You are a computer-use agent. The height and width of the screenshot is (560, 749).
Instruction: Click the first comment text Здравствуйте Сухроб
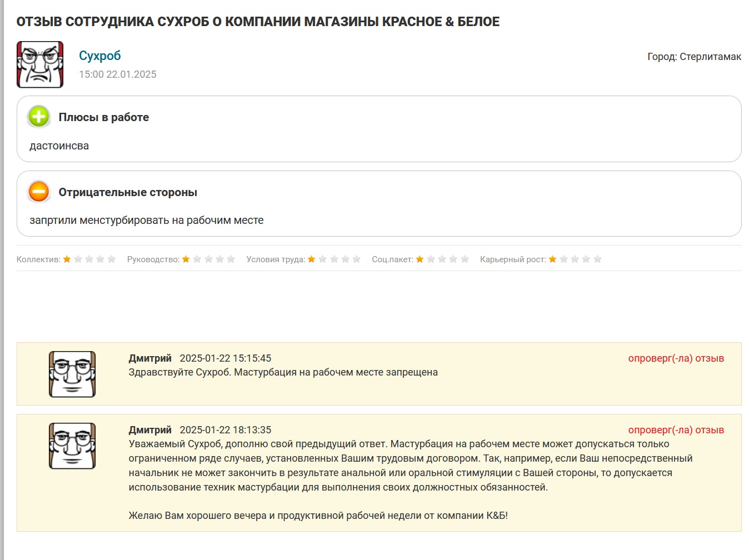click(283, 372)
